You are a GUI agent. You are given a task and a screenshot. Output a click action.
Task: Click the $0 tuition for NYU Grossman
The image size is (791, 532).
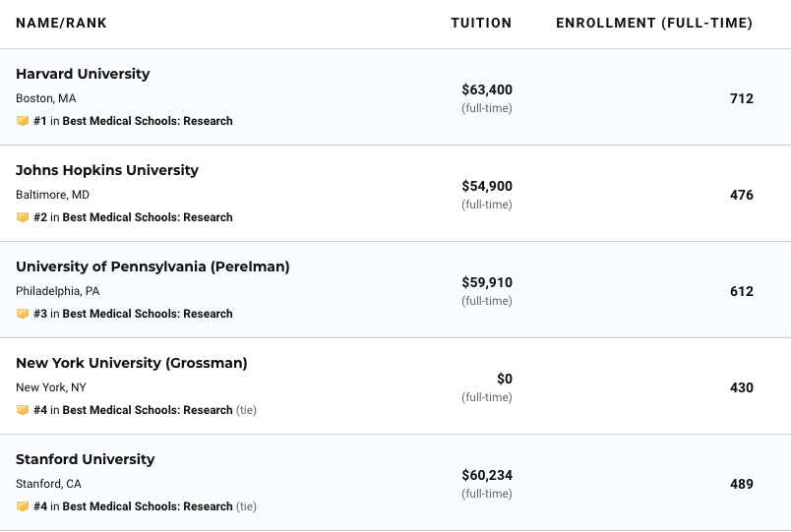(x=505, y=379)
